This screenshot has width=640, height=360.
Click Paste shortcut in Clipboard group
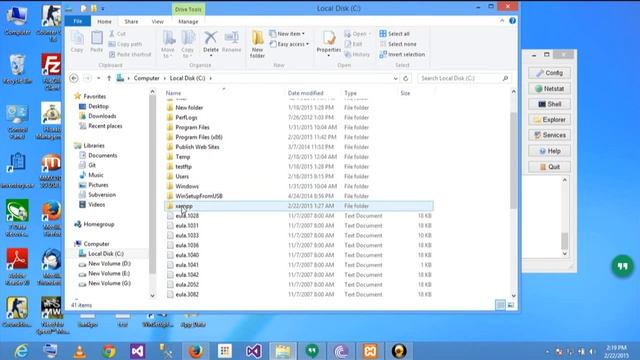(130, 54)
